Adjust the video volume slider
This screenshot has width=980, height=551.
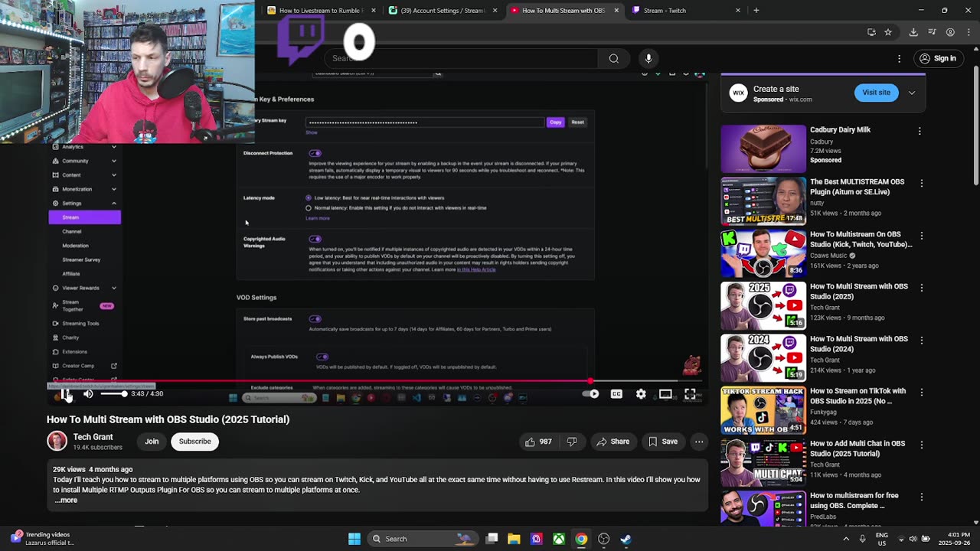pos(113,394)
